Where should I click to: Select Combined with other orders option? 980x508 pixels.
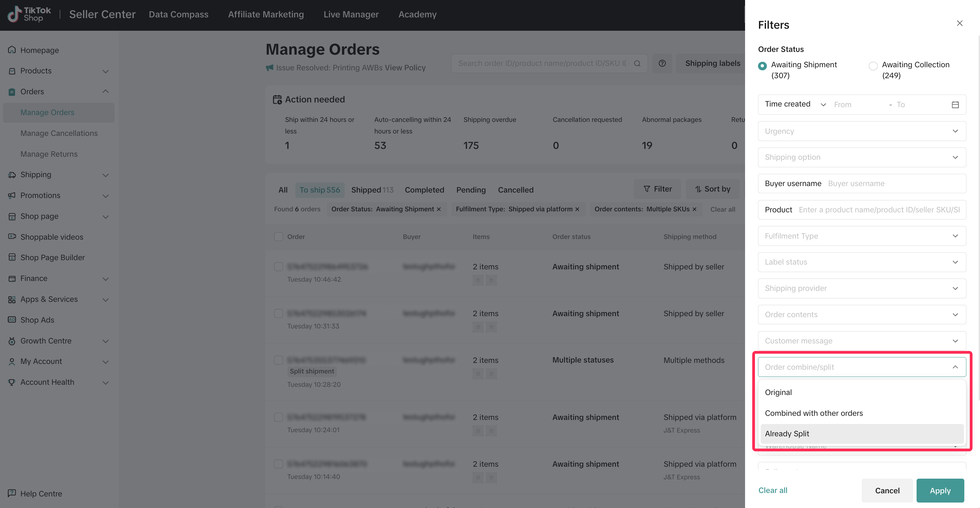[x=813, y=413]
